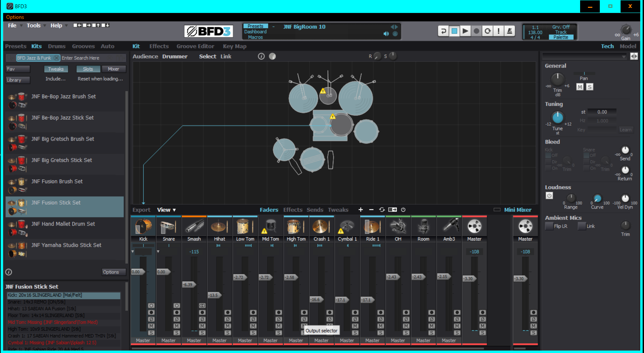Toggle the metronome icon
The image size is (644, 353).
tap(509, 31)
